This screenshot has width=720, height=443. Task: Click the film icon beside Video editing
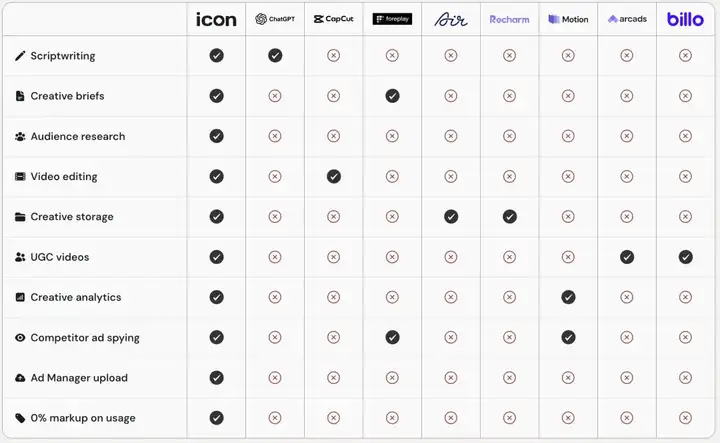point(20,176)
